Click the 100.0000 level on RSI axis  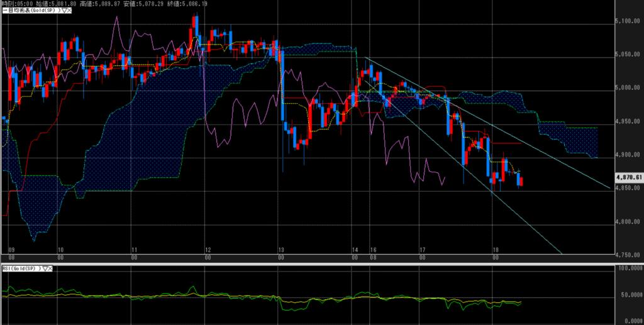[x=630, y=268]
